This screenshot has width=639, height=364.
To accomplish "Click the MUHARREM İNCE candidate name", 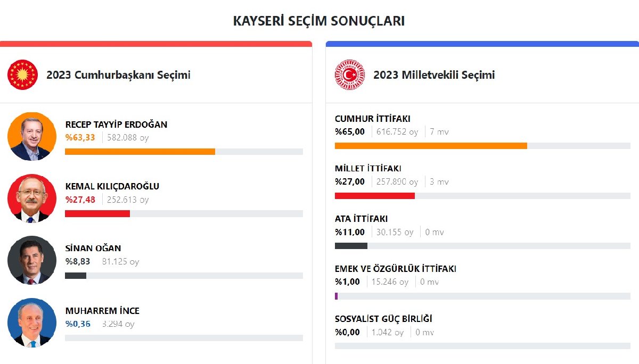I will coord(102,311).
